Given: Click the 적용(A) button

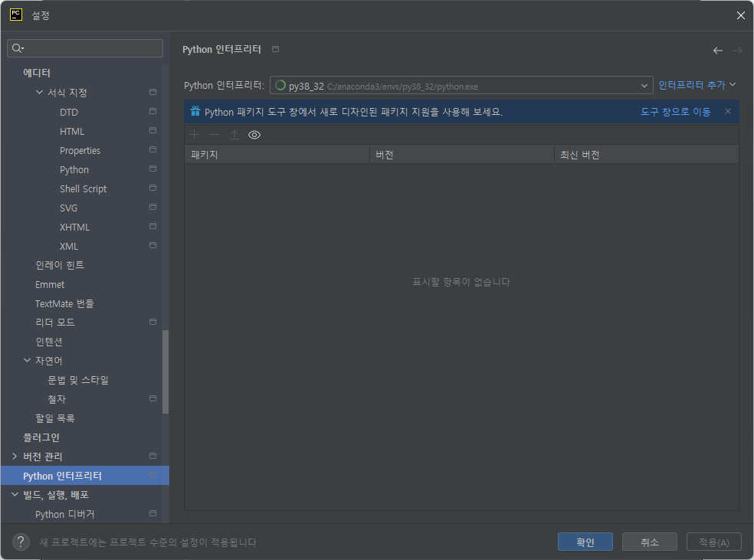Looking at the screenshot, I should coord(713,542).
